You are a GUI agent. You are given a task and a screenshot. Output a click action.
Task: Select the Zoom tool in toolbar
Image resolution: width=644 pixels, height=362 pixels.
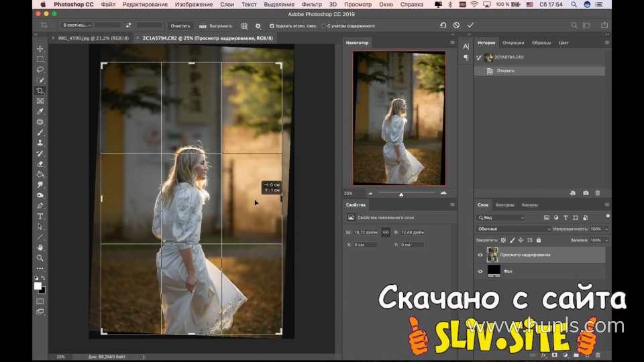(40, 257)
